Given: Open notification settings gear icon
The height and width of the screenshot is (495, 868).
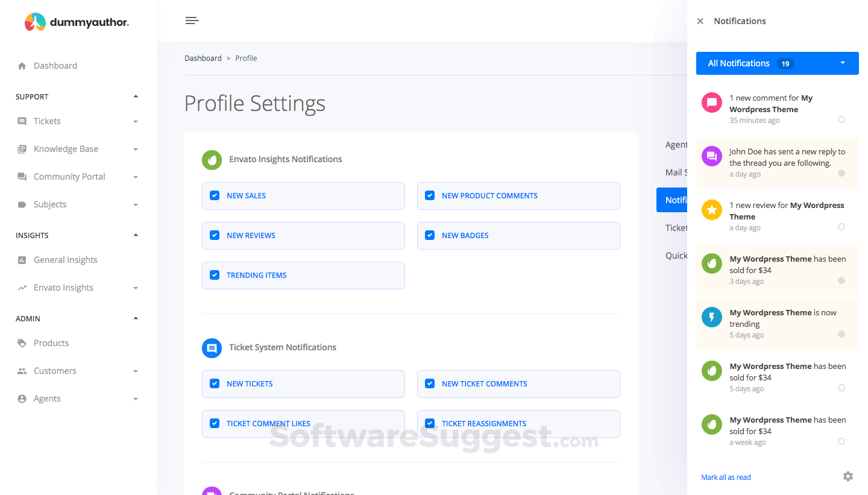Looking at the screenshot, I should click(x=848, y=476).
